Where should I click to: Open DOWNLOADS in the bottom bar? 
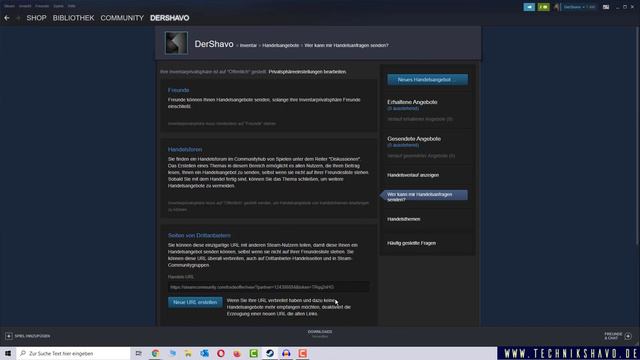tap(320, 333)
